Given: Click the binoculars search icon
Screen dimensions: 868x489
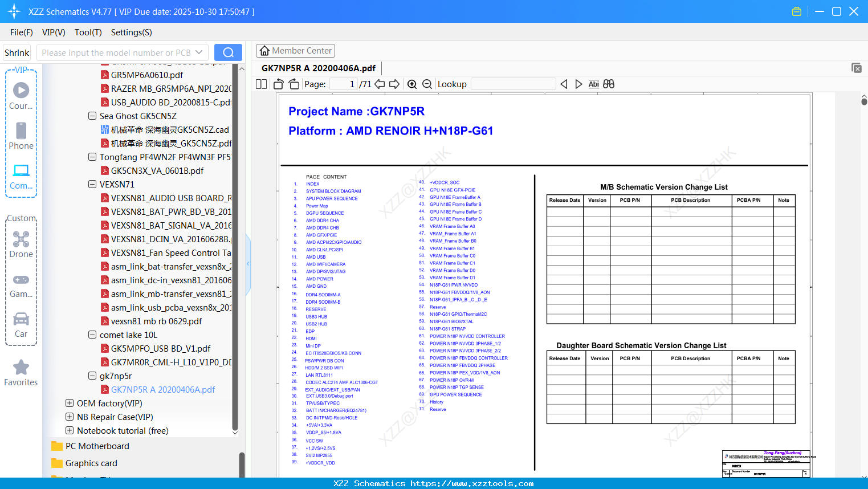Looking at the screenshot, I should [x=609, y=84].
